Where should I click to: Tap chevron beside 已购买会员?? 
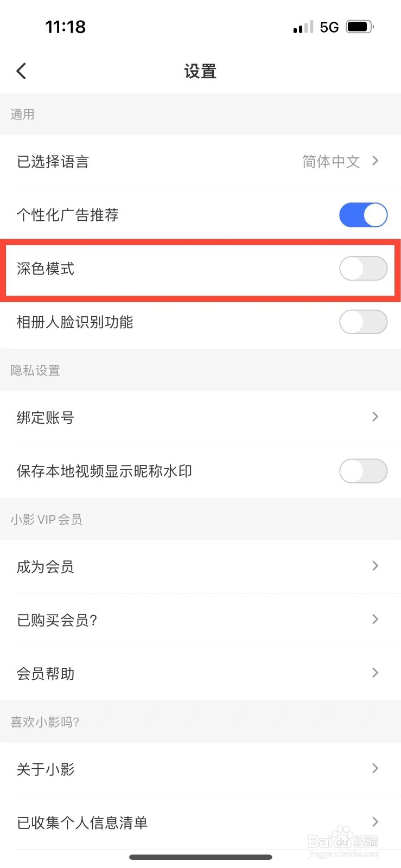click(x=375, y=619)
